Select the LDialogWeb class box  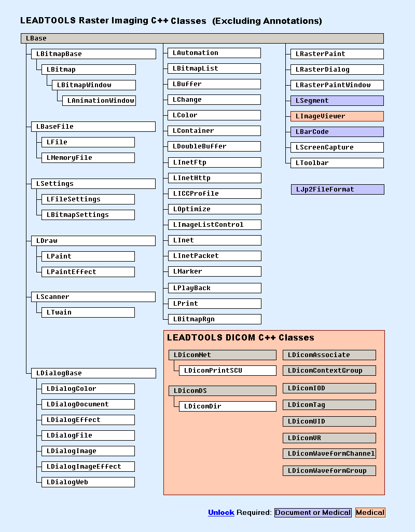point(88,483)
